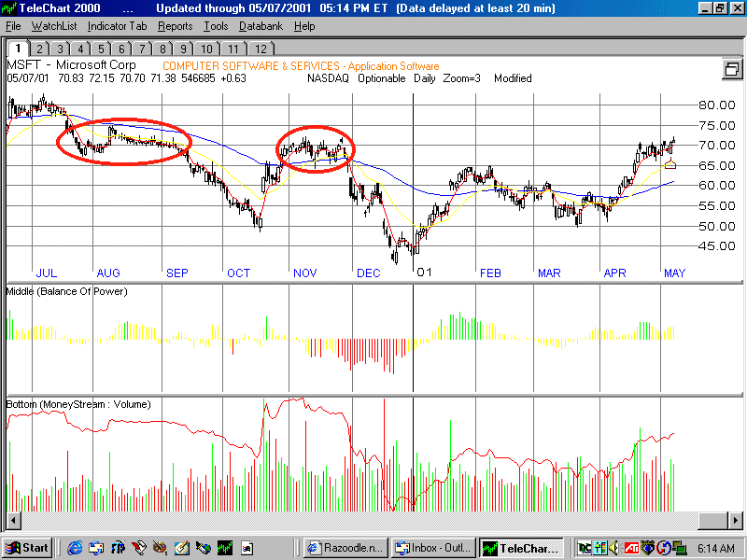The height and width of the screenshot is (560, 747).
Task: Click the network computers tray icon
Action: (x=679, y=548)
